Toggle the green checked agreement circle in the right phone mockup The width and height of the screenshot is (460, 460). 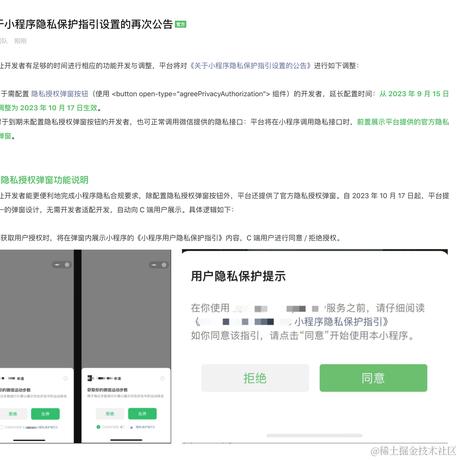[98, 427]
